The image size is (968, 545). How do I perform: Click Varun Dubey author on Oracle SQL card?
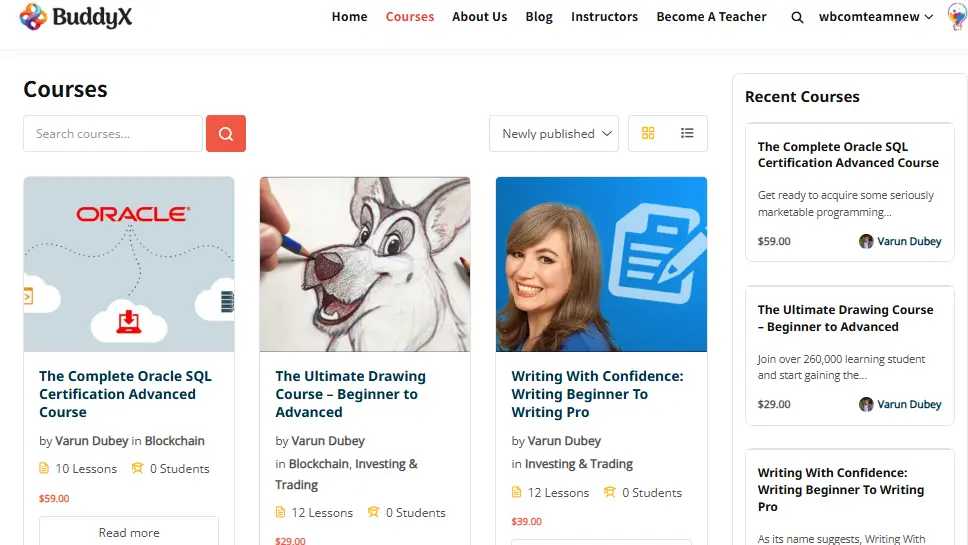coord(92,441)
